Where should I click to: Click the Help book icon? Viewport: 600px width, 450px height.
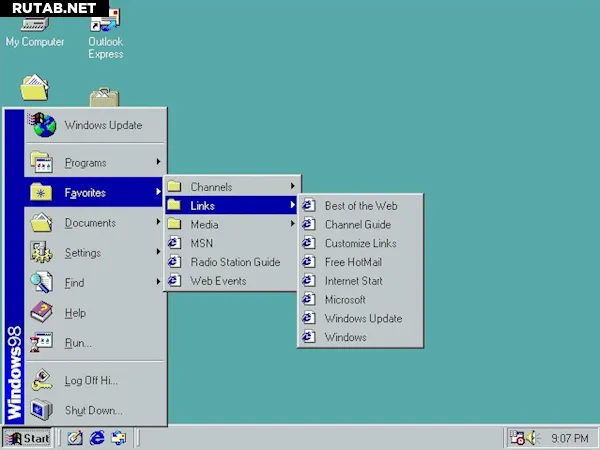(41, 313)
